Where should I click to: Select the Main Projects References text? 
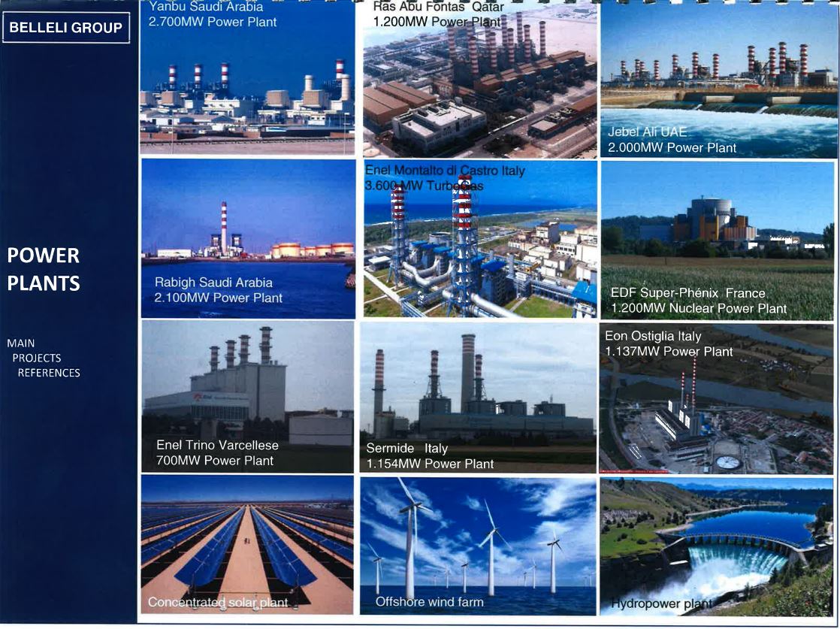click(44, 358)
